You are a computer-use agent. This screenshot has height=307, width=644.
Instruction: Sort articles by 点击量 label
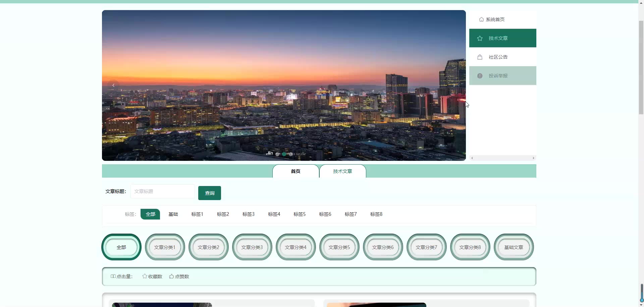(x=124, y=277)
